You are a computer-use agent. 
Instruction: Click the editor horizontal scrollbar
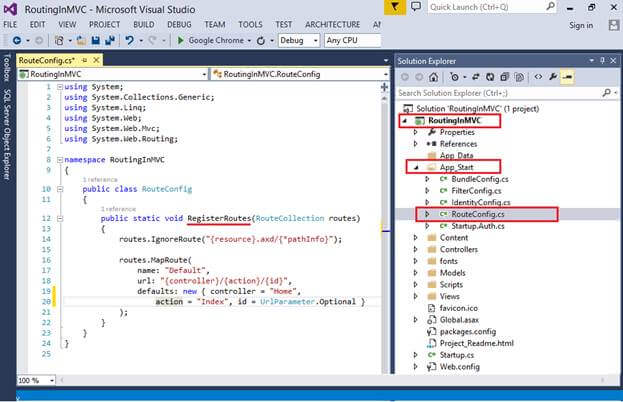(333, 381)
